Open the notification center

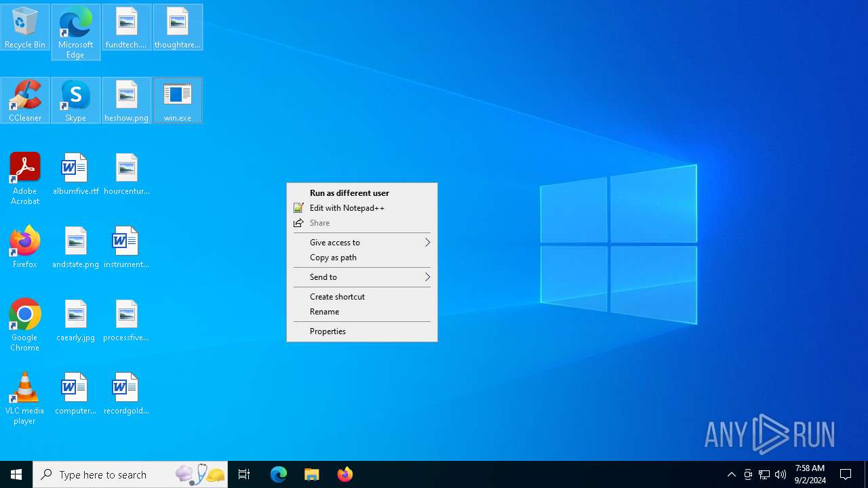point(846,474)
